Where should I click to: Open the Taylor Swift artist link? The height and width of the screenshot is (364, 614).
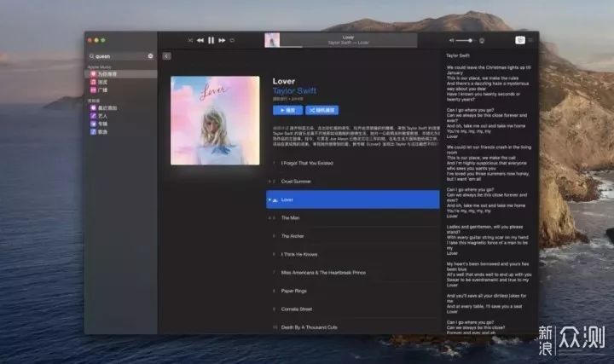point(294,91)
